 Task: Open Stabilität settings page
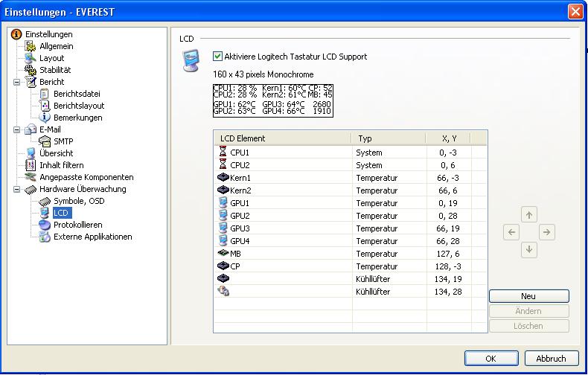pos(55,70)
